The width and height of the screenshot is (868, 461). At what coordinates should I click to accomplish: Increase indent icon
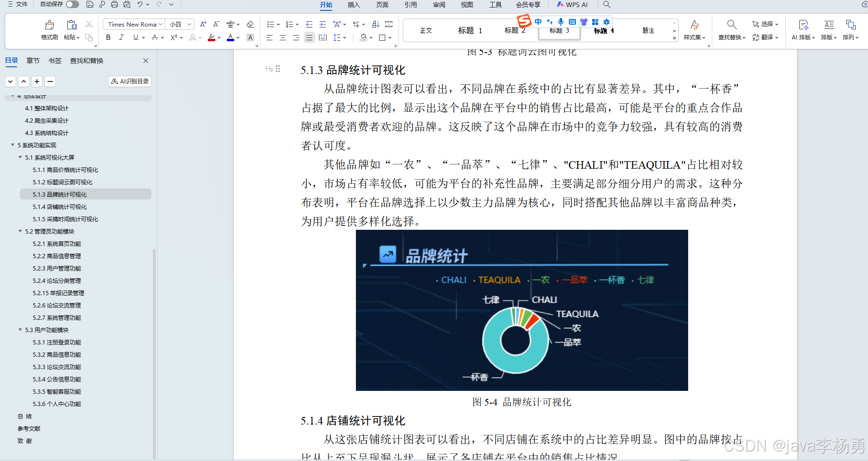[x=322, y=24]
